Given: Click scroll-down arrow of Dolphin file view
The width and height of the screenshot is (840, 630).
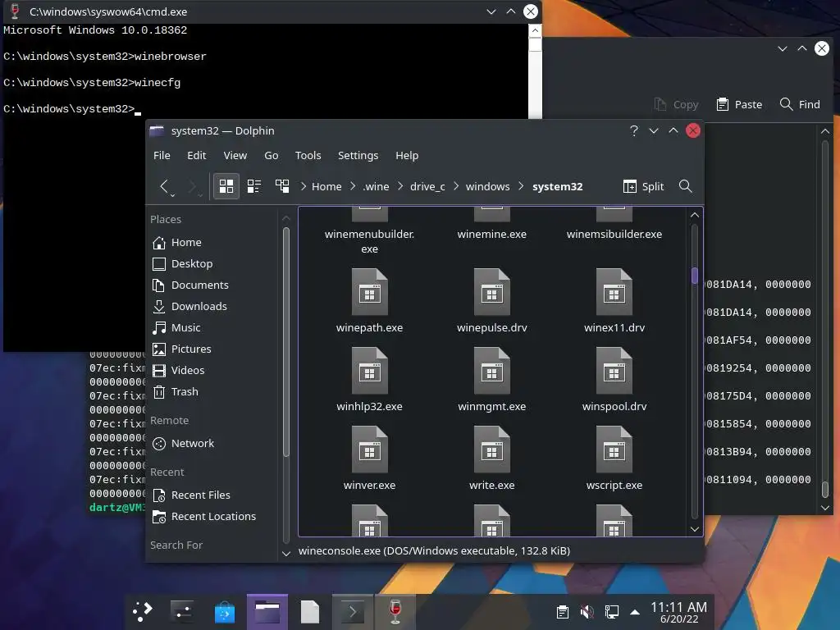Looking at the screenshot, I should (695, 529).
